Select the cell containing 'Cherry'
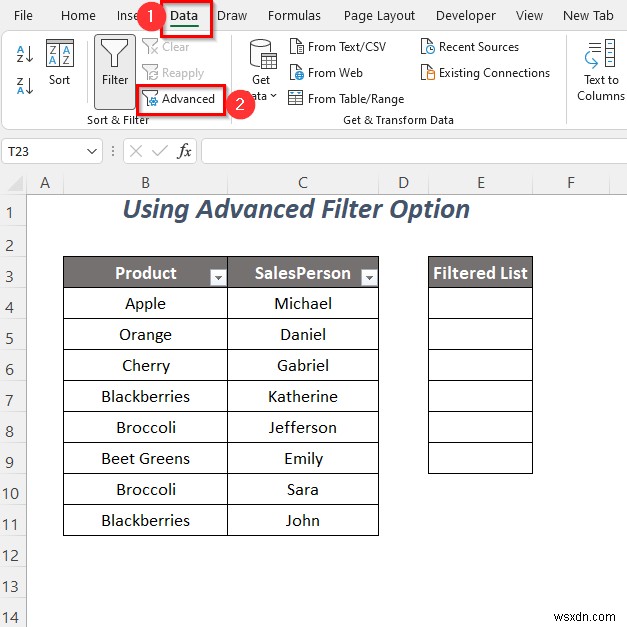 pyautogui.click(x=146, y=365)
